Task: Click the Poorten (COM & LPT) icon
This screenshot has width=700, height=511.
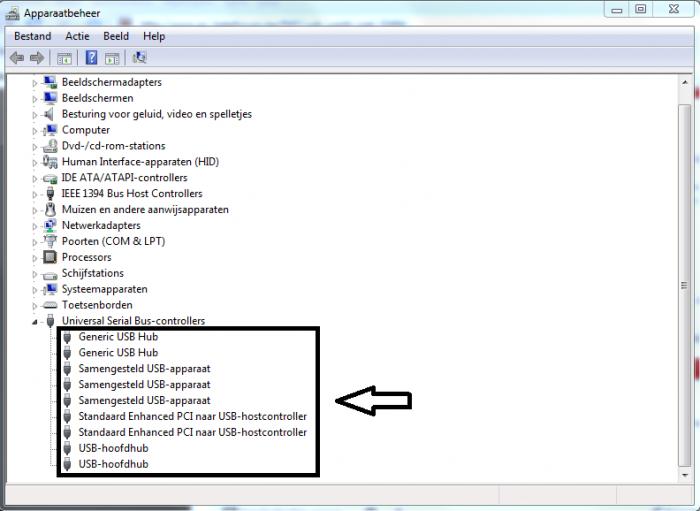Action: point(50,241)
